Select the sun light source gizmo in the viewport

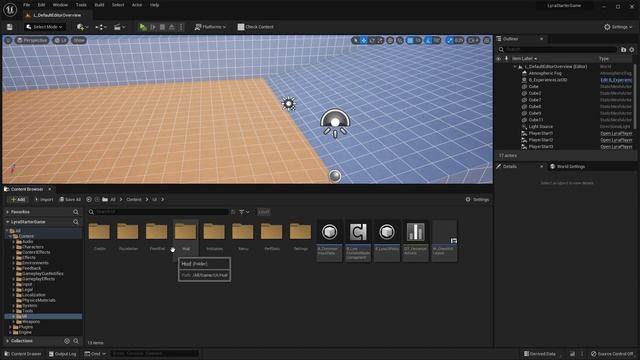click(x=289, y=104)
